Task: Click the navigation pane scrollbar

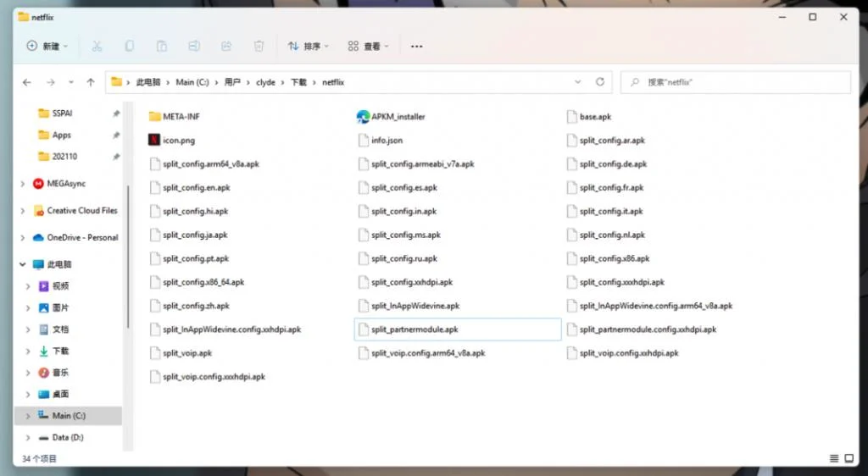Action: click(x=128, y=257)
